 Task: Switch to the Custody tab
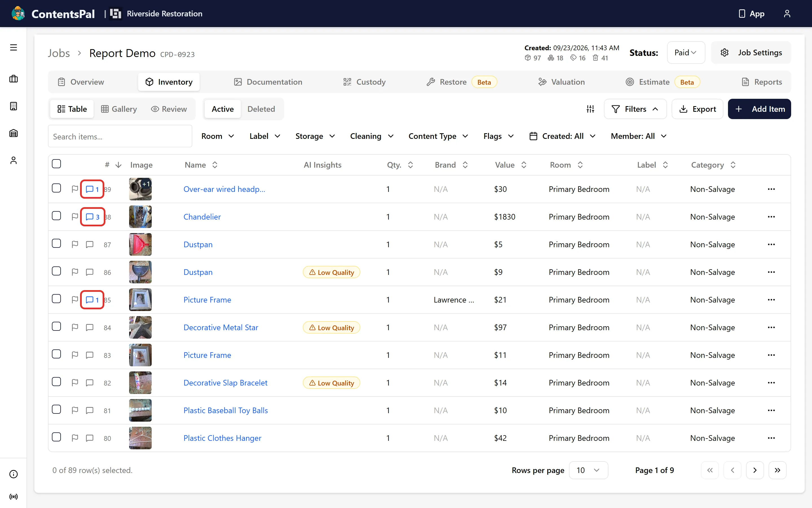coord(364,82)
